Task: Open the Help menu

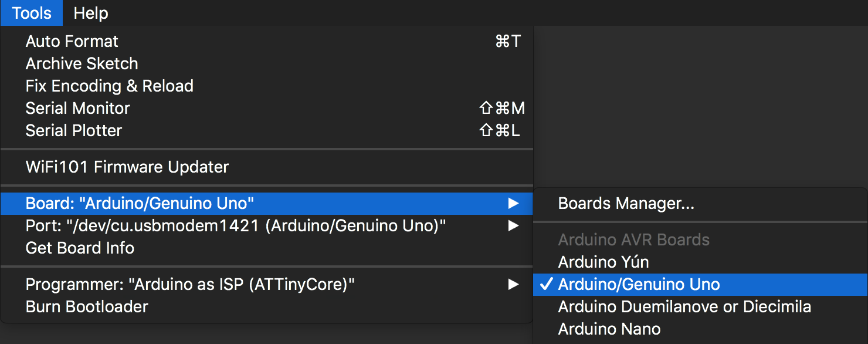Action: (91, 13)
